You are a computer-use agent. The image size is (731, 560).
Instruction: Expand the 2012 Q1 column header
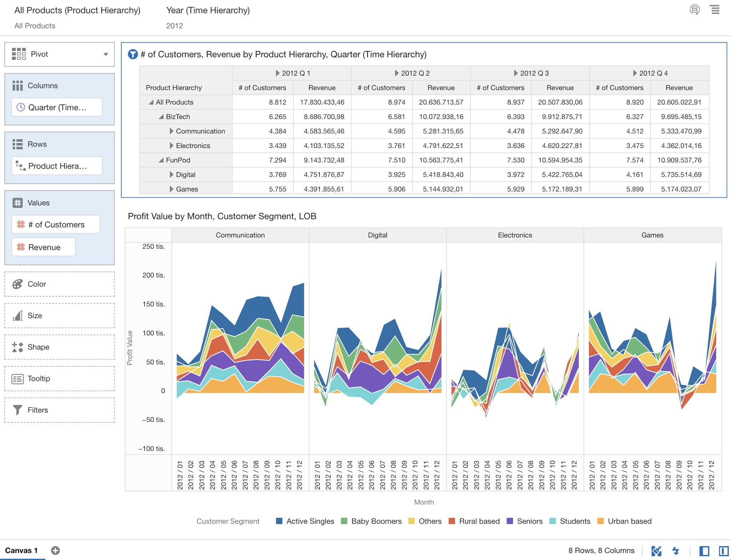[277, 73]
